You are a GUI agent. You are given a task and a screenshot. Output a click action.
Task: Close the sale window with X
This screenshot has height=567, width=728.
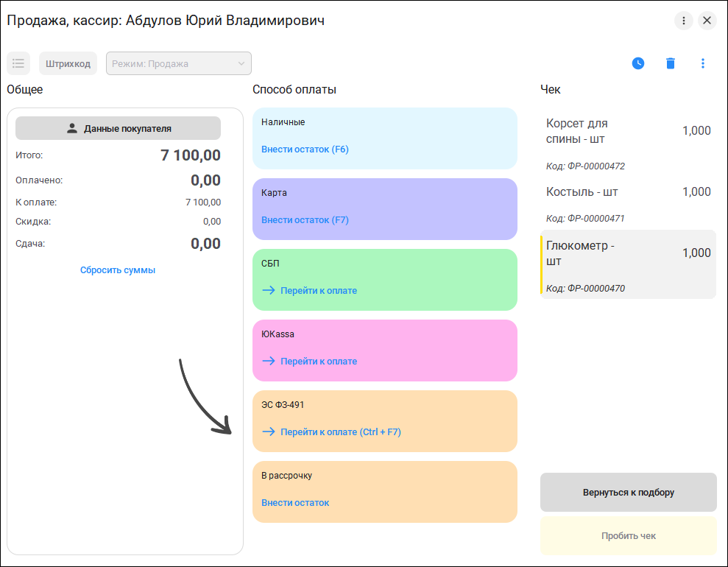(x=707, y=21)
